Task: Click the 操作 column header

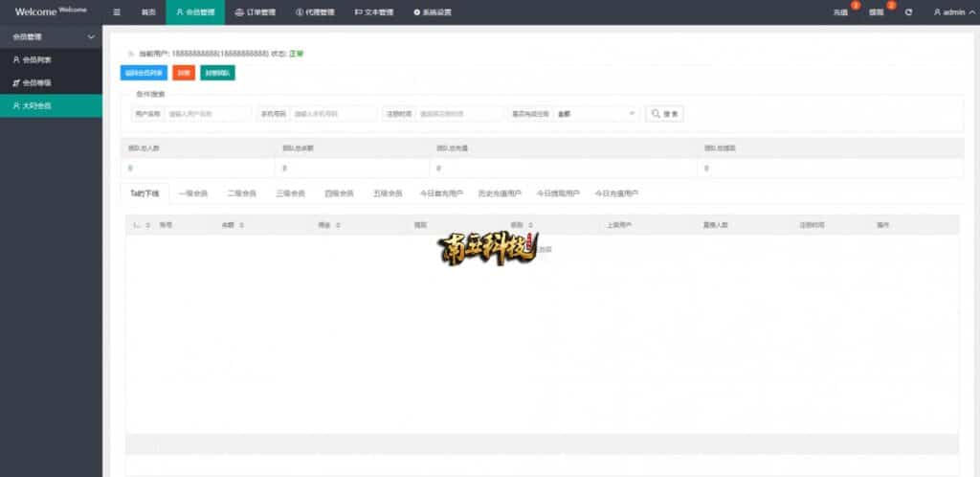Action: [882, 225]
